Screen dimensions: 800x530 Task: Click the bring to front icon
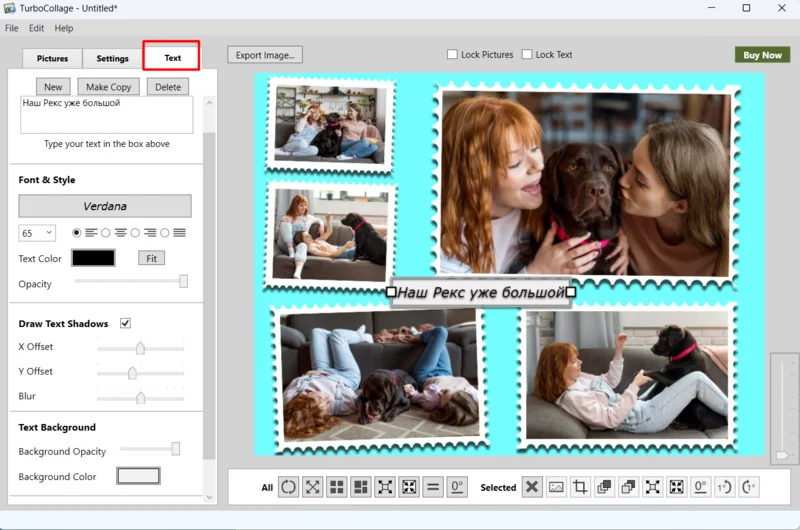pos(604,487)
